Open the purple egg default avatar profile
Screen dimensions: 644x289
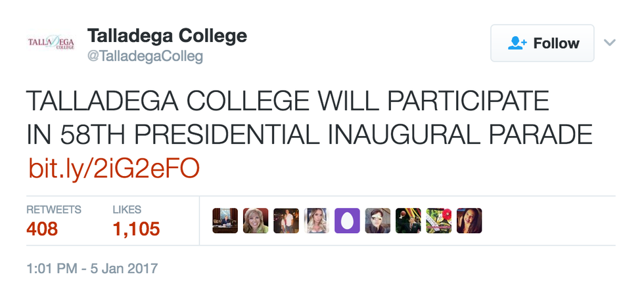click(x=347, y=221)
